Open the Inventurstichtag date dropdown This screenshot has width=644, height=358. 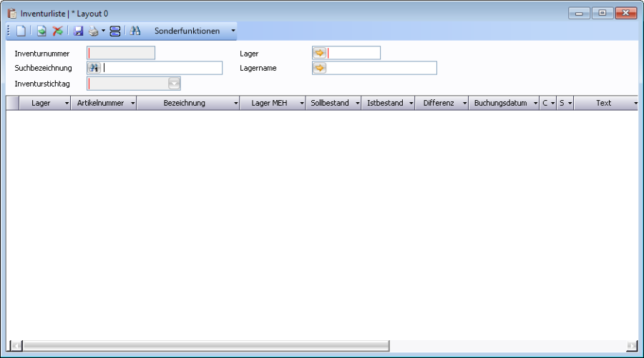click(174, 84)
